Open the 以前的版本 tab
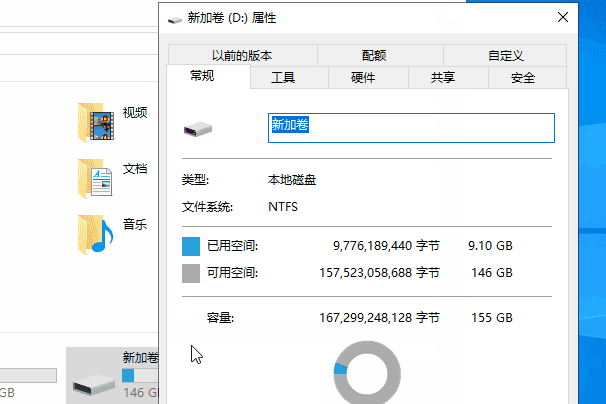The width and height of the screenshot is (606, 404). [x=242, y=55]
